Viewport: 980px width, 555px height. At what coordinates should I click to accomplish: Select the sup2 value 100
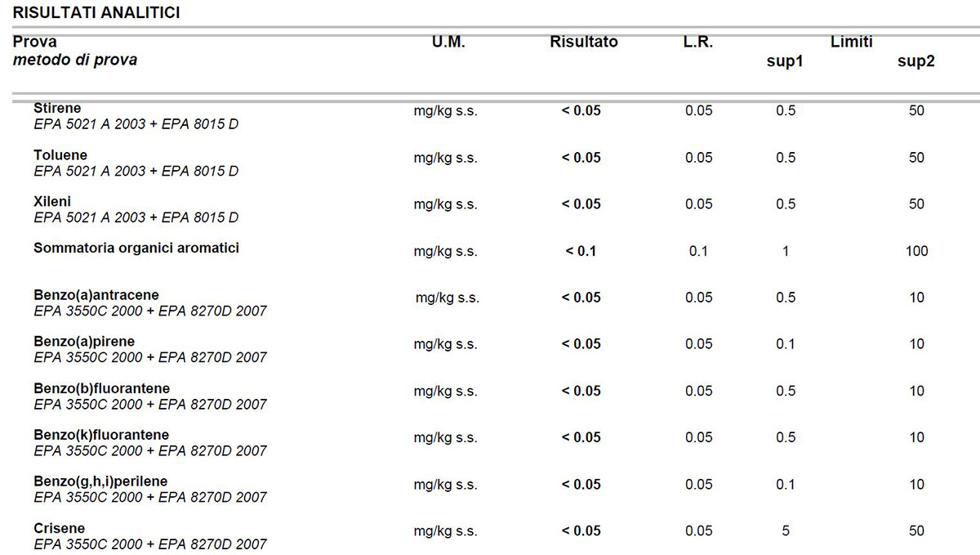click(x=916, y=251)
